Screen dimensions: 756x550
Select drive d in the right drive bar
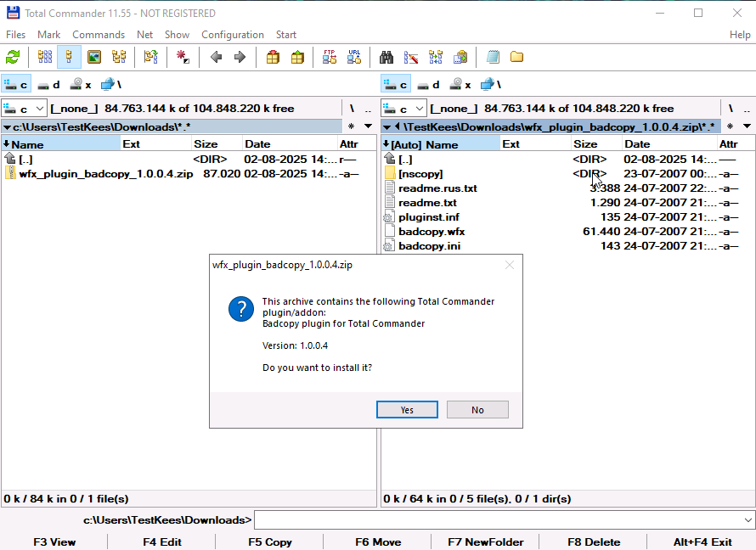click(429, 85)
